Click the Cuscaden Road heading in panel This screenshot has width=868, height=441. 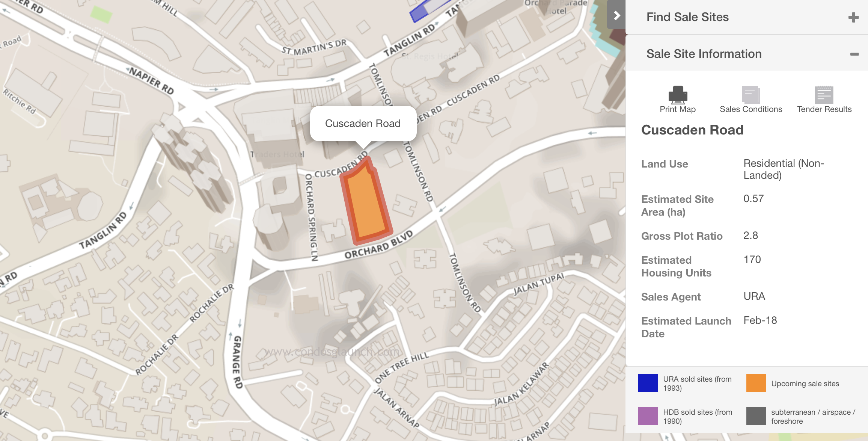[692, 130]
